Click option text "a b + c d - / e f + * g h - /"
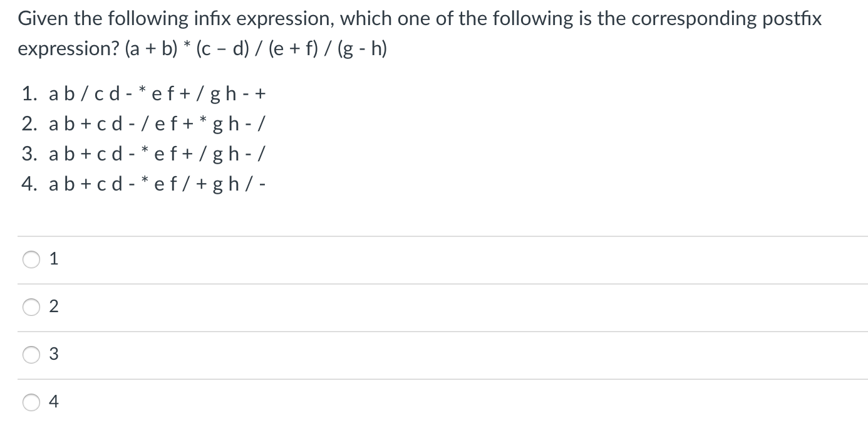The width and height of the screenshot is (868, 425). 157,123
